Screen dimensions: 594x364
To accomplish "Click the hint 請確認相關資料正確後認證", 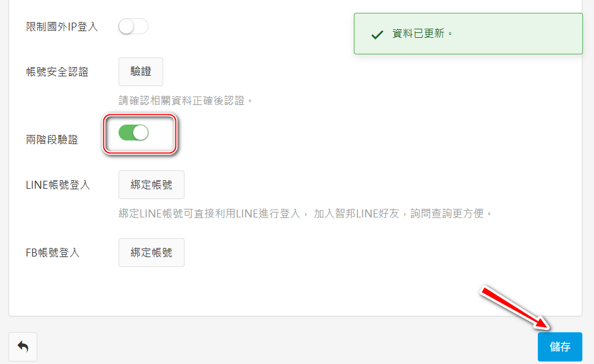I will tap(185, 100).
